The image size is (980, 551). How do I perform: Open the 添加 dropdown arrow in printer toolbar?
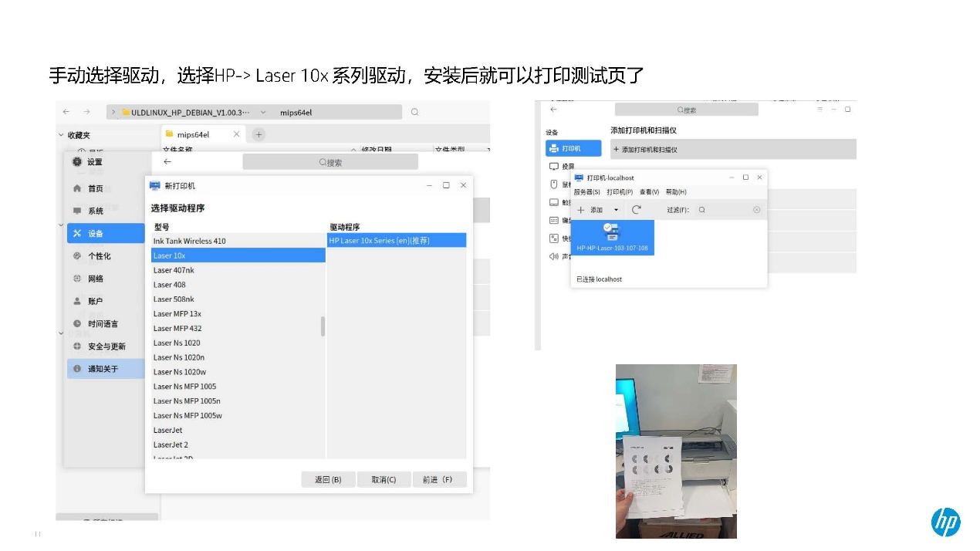point(616,210)
